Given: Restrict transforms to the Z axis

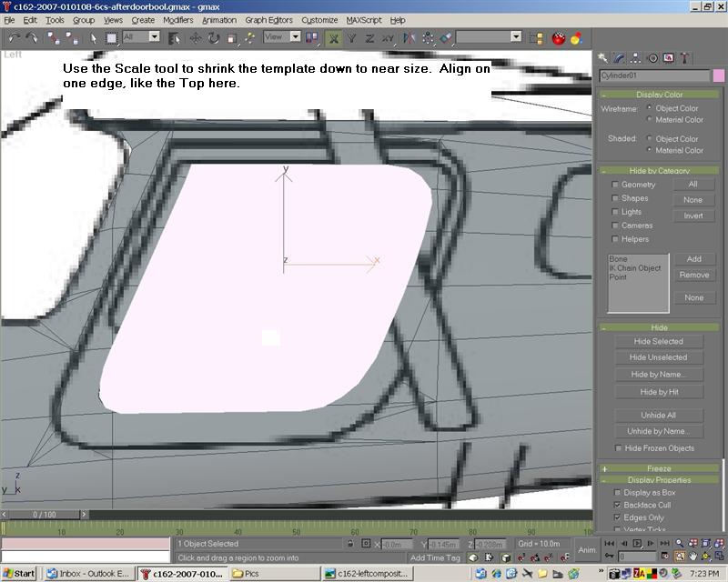Looking at the screenshot, I should pos(369,38).
